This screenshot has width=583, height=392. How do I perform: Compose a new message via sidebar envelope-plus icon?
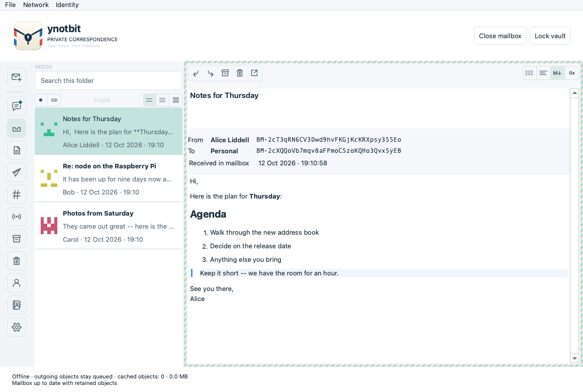(x=17, y=77)
